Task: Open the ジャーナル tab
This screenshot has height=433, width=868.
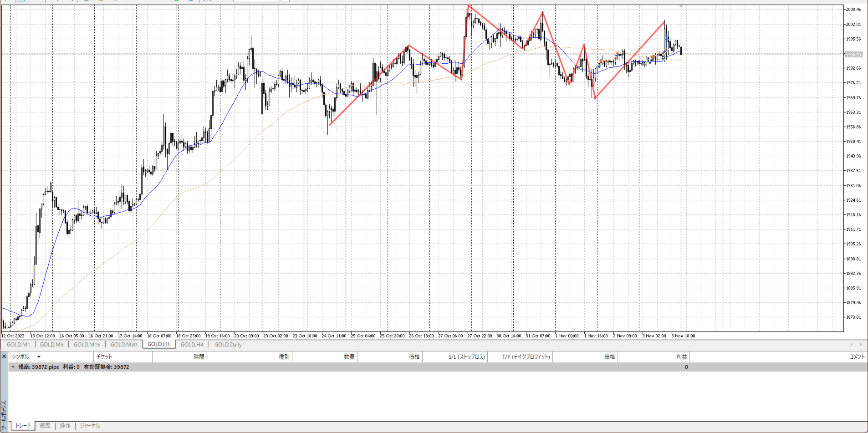Action: (90, 426)
